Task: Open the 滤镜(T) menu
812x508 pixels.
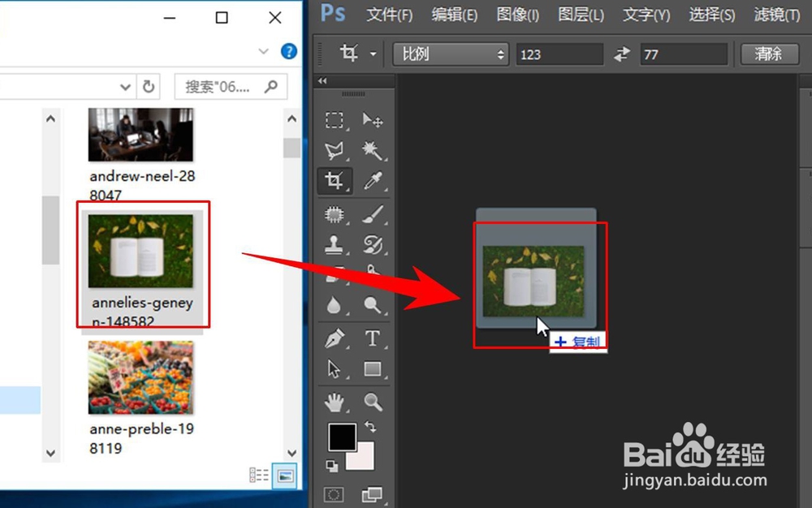Action: (x=777, y=15)
